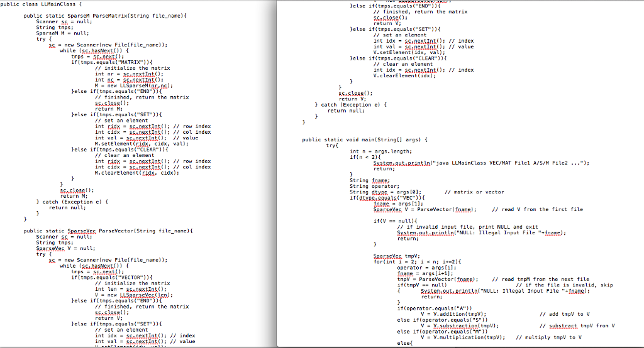Click the 'if(V == null){' line
Viewport: 644px width, 348px height.
pos(395,220)
